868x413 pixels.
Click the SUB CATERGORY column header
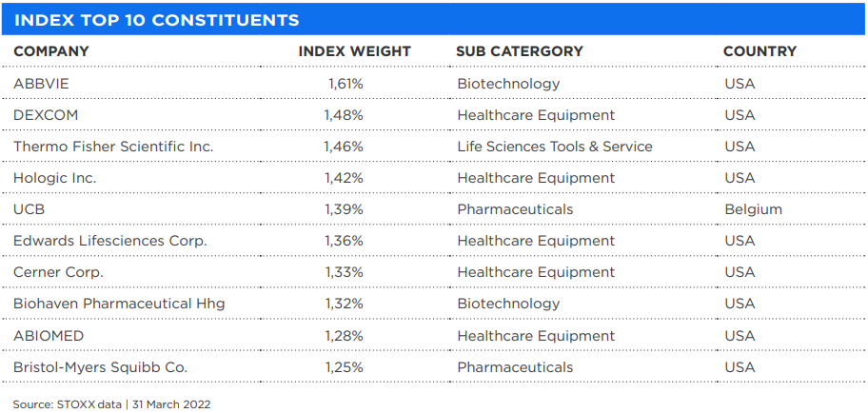pos(520,51)
